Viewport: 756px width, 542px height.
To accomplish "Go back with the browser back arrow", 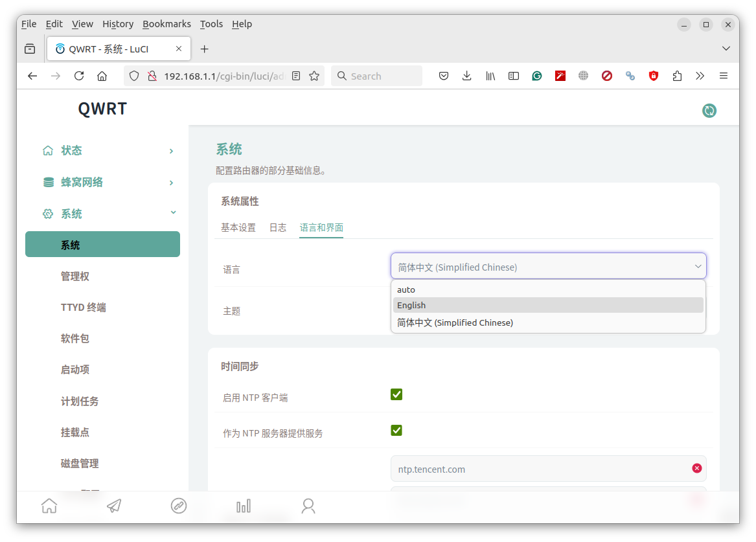I will click(32, 76).
